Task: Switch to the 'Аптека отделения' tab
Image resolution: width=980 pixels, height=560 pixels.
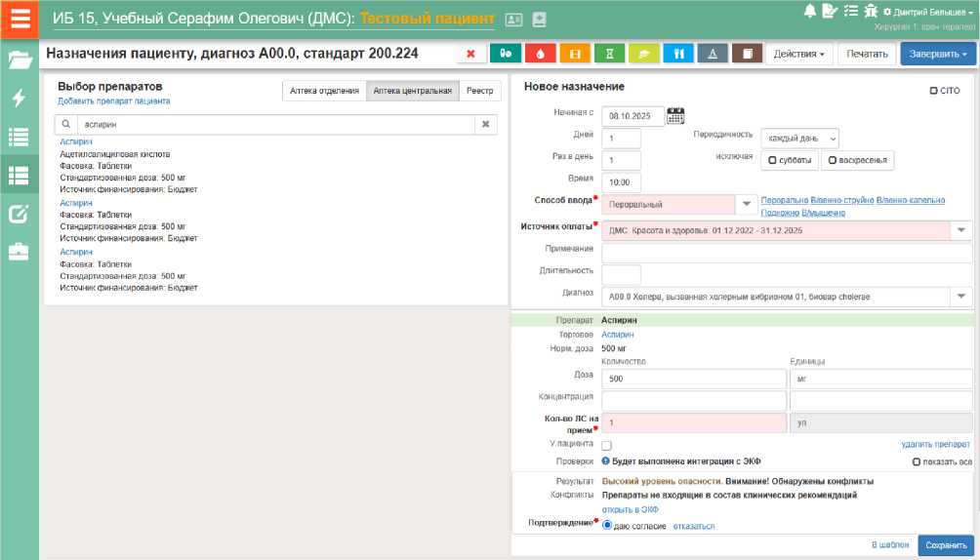Action: (x=324, y=91)
